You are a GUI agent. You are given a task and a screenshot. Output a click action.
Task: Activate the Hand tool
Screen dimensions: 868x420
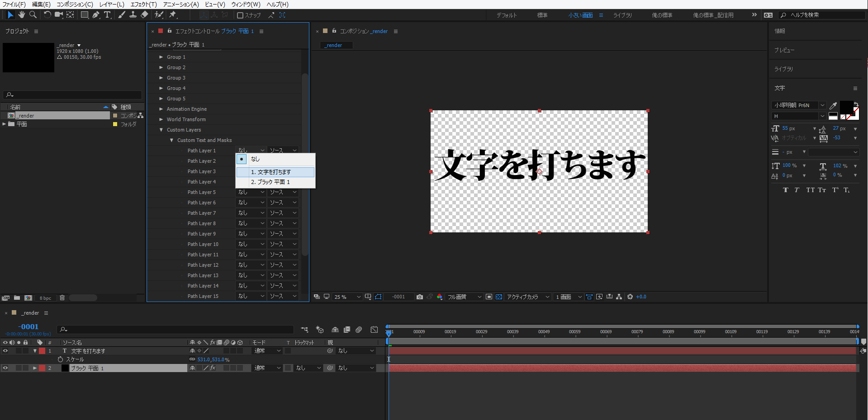22,15
